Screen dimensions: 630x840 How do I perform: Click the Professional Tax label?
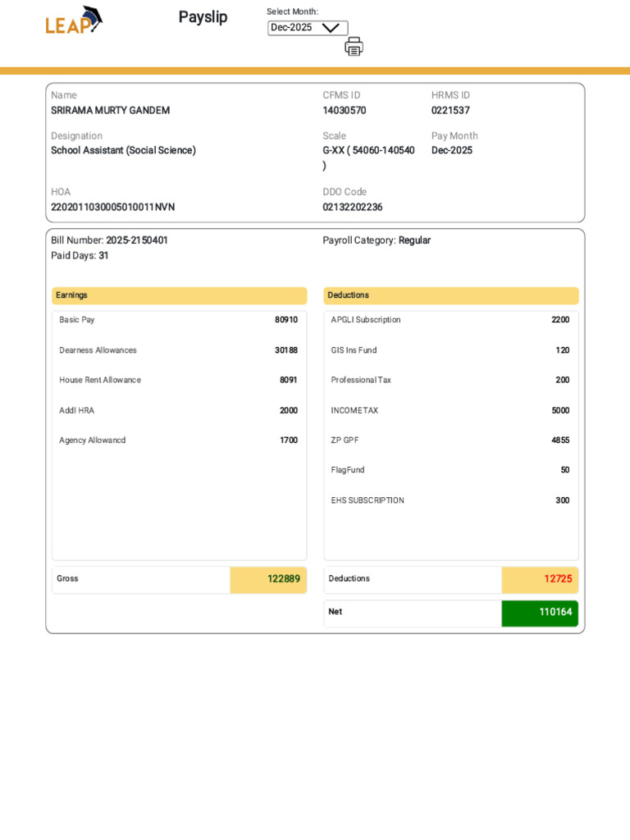coord(361,380)
